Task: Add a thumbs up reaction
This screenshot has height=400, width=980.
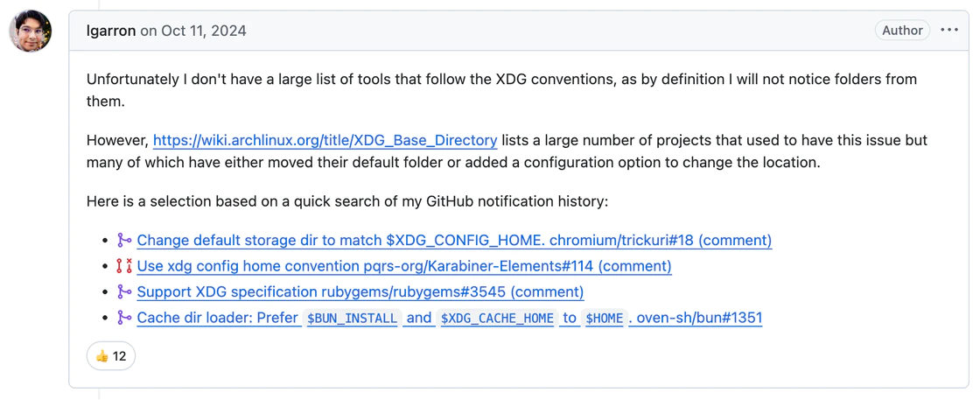Action: coord(111,356)
